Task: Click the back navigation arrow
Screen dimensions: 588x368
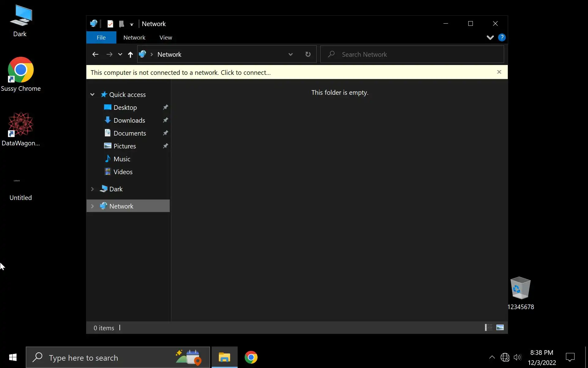Action: 95,54
